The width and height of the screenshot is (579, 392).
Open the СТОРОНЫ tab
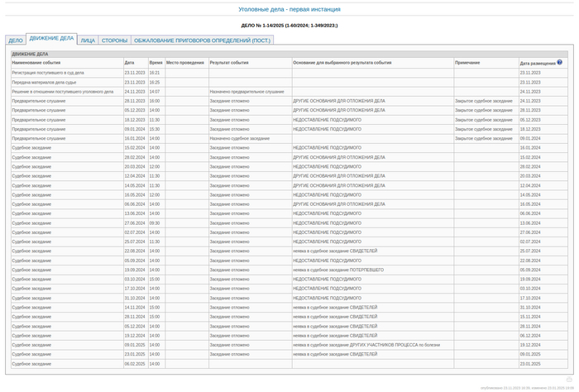(114, 41)
